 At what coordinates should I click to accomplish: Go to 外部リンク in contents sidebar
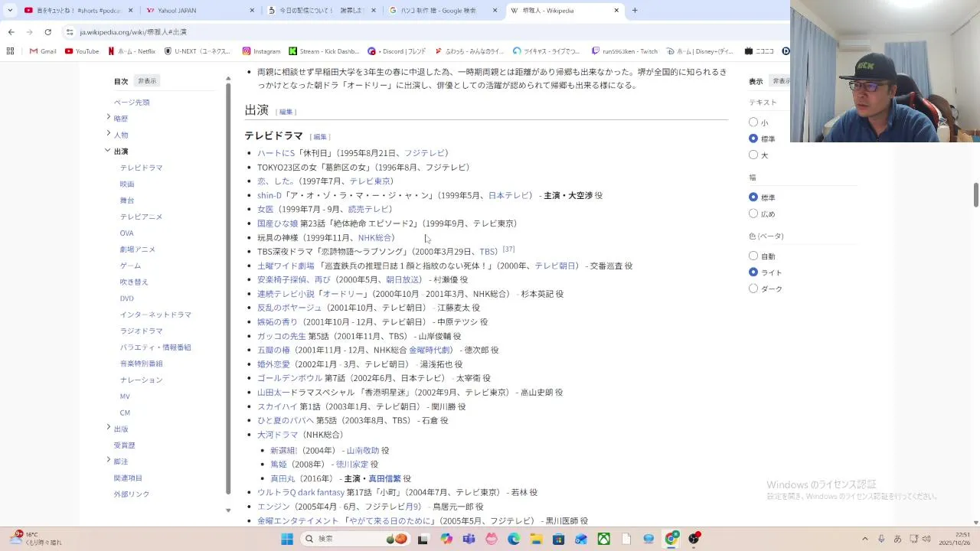[132, 494]
